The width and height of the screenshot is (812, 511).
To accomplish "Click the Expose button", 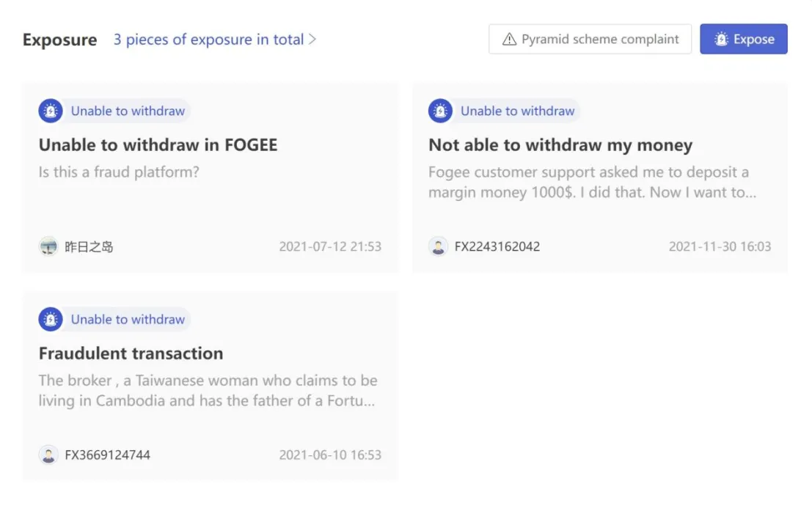I will point(743,39).
